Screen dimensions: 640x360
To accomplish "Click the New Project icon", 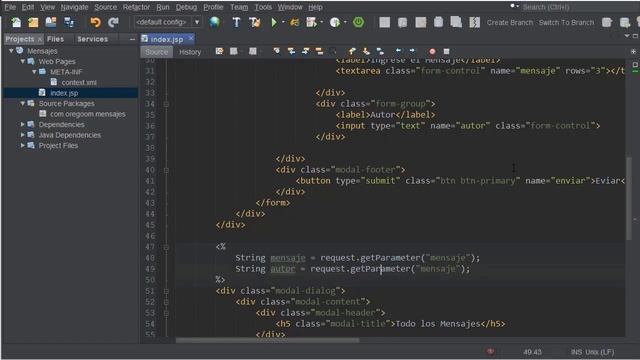I will pyautogui.click(x=33, y=22).
